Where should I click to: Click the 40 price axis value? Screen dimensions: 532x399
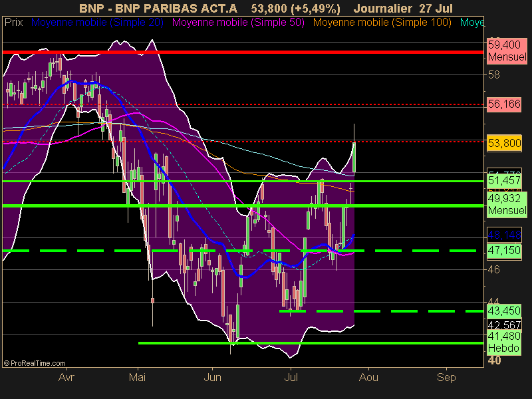point(494,360)
